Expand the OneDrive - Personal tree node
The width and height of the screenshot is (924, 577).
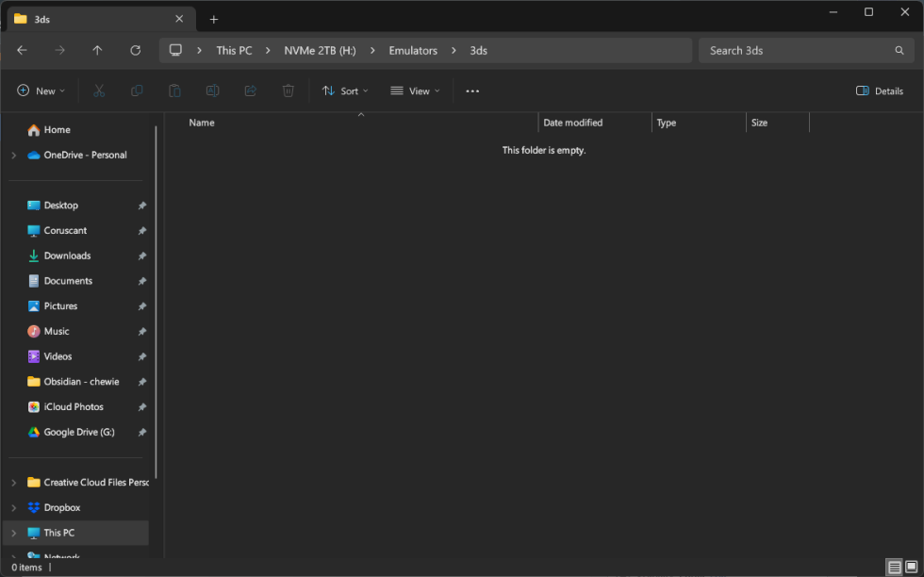13,156
